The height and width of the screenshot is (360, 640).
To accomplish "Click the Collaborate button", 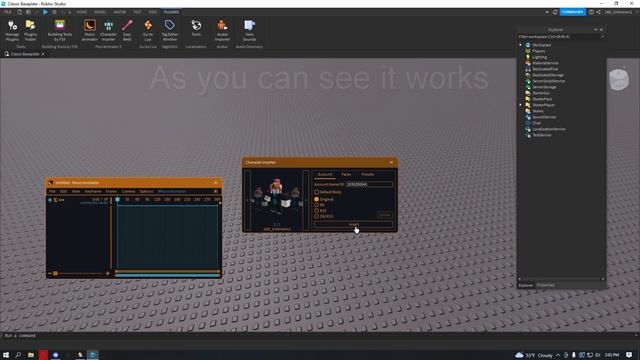I will click(572, 12).
